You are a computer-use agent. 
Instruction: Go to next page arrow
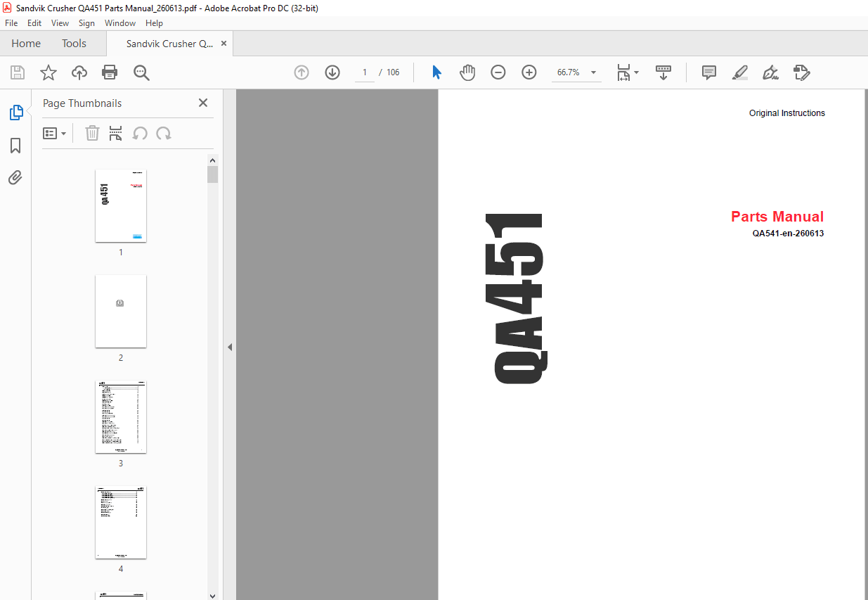coord(332,72)
